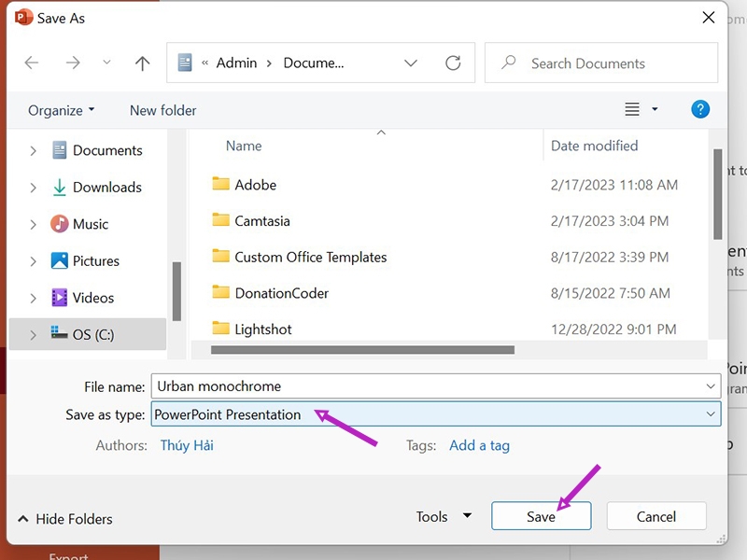Image resolution: width=747 pixels, height=560 pixels.
Task: Click New folder to create a folder
Action: [x=162, y=109]
